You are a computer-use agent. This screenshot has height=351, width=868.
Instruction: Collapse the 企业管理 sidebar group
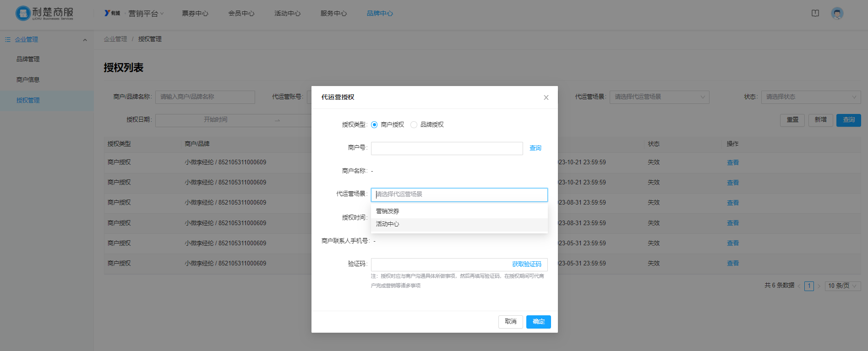(x=85, y=40)
